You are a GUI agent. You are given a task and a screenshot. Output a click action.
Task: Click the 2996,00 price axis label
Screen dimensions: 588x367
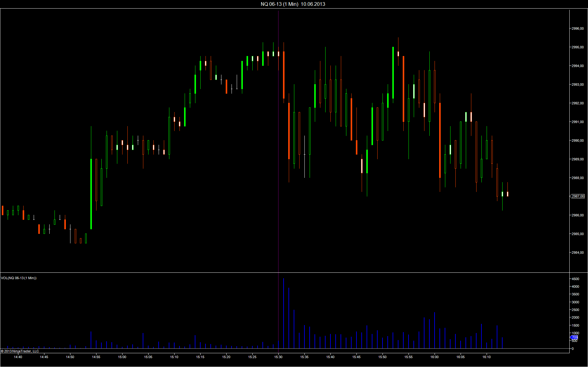(578, 28)
